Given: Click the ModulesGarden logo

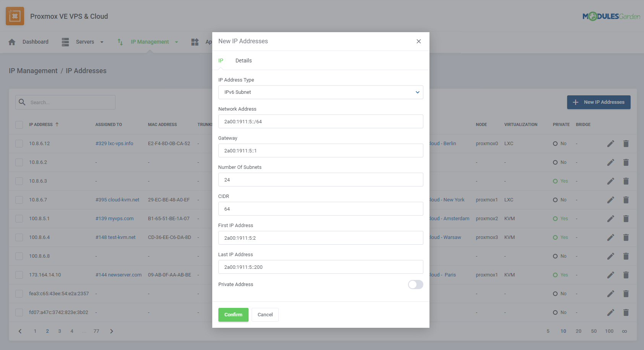Looking at the screenshot, I should pos(611,16).
